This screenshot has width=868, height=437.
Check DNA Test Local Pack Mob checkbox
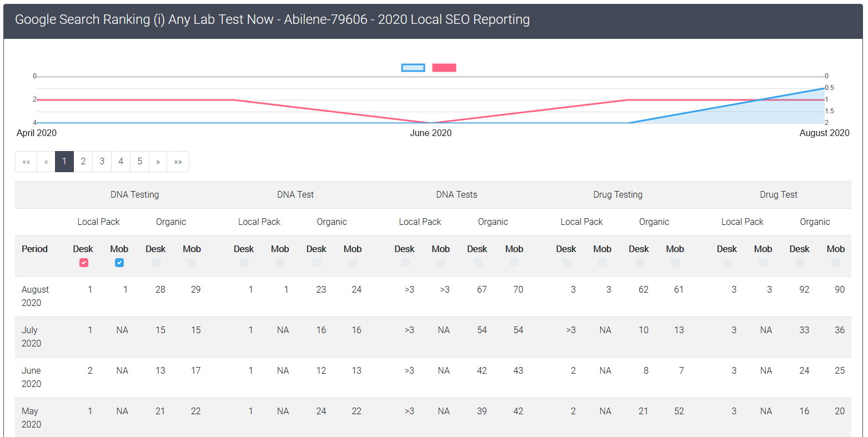(x=280, y=263)
